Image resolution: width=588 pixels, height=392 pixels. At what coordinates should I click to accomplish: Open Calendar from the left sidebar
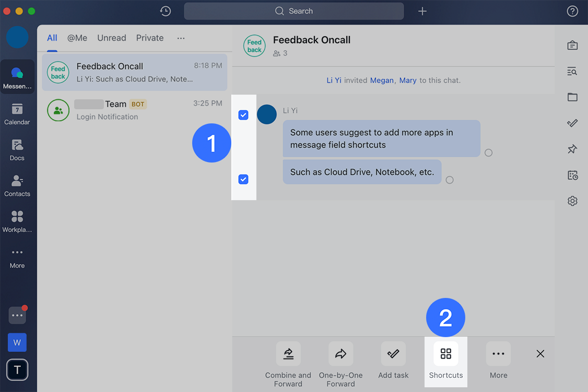(17, 114)
